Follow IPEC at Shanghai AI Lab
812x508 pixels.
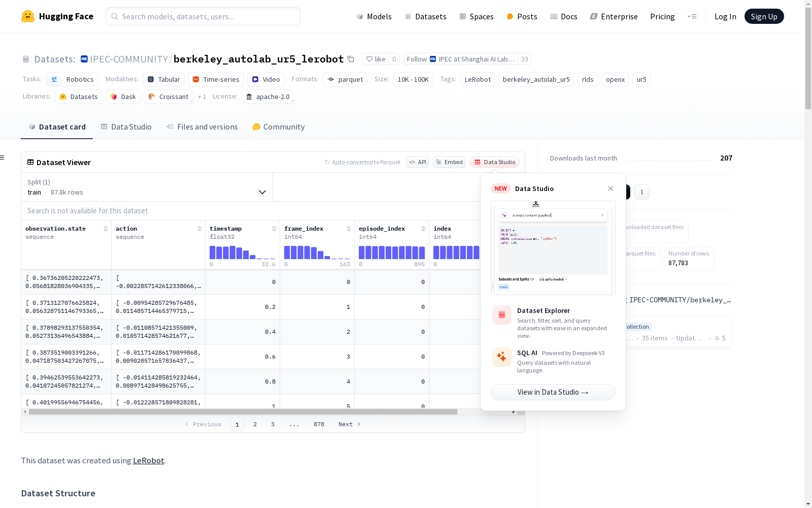coord(461,59)
